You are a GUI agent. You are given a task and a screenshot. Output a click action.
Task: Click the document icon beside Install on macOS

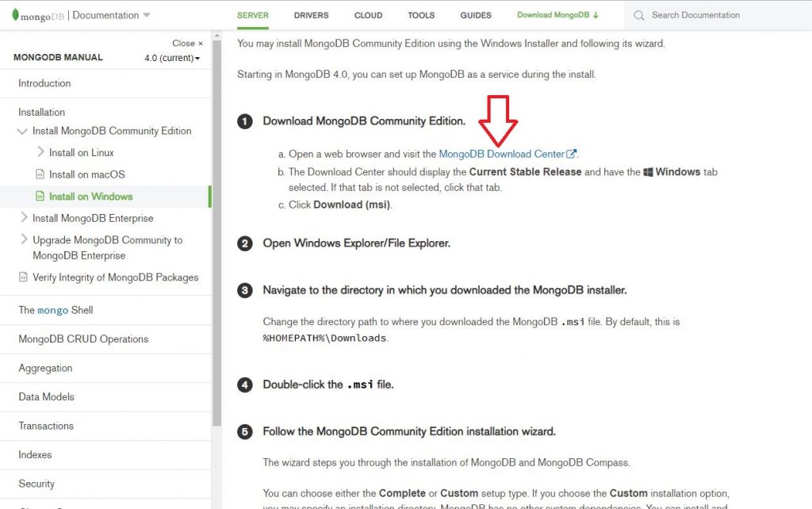pyautogui.click(x=38, y=174)
